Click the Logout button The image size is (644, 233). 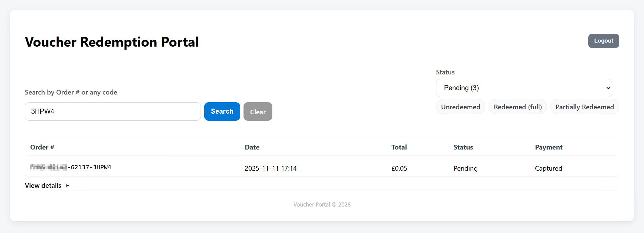click(x=603, y=41)
